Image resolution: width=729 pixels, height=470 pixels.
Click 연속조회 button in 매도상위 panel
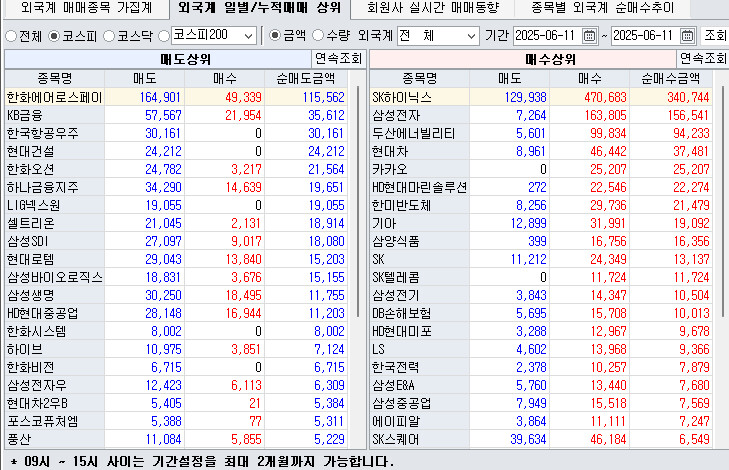coord(338,59)
